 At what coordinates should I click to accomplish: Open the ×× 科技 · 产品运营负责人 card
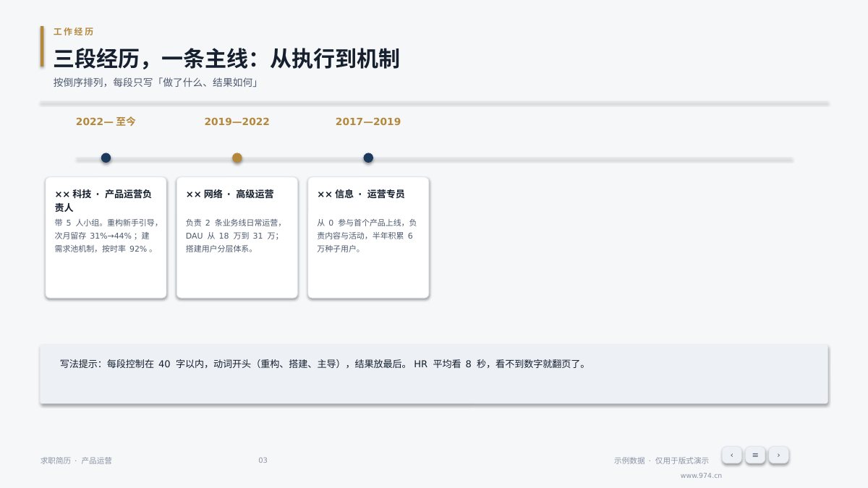[x=106, y=237]
